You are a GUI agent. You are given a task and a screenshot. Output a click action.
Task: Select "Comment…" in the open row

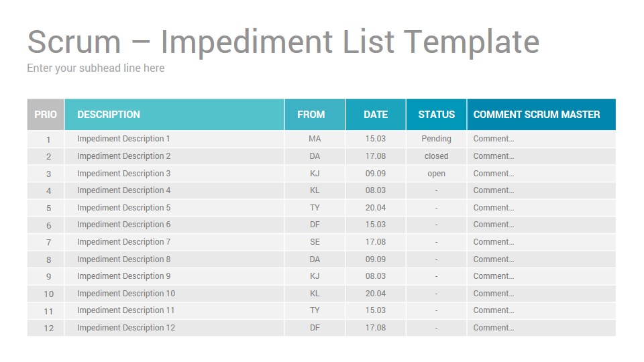(493, 173)
